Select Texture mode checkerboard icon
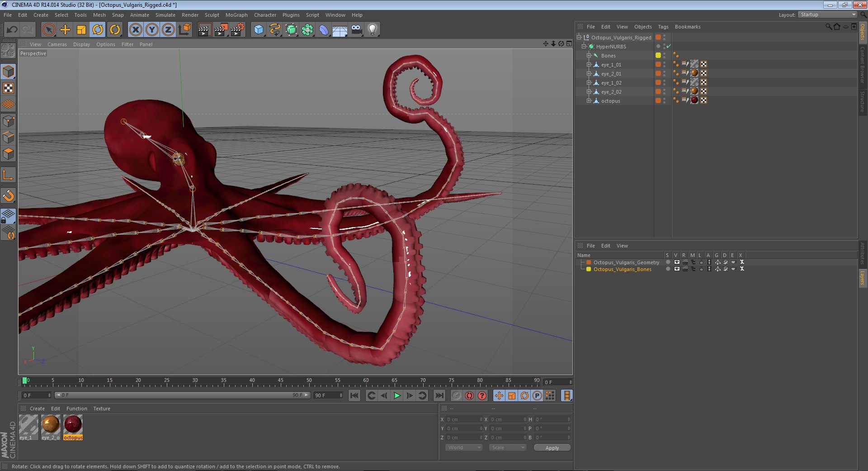This screenshot has width=868, height=471. pyautogui.click(x=8, y=88)
